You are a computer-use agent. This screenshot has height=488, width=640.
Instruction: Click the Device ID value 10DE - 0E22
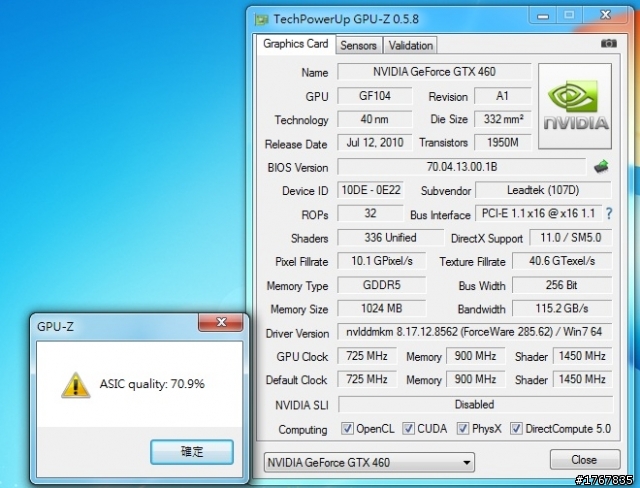point(371,190)
